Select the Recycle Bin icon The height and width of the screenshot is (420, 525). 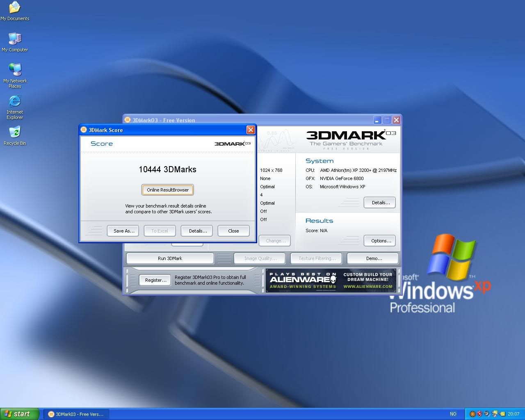pos(15,136)
